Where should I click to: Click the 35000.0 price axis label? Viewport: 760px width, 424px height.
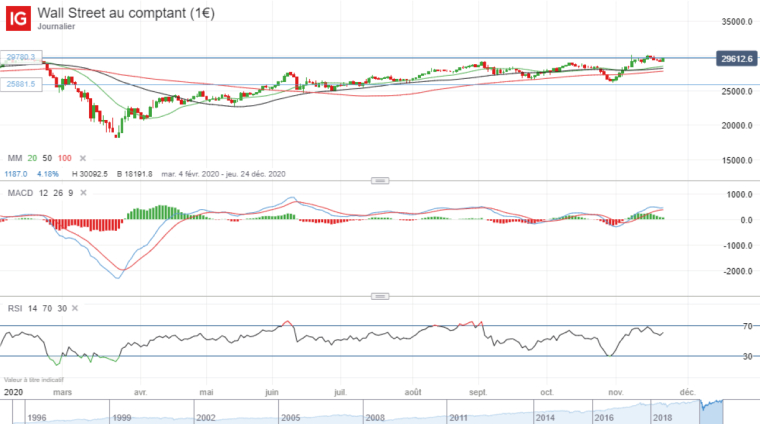(x=737, y=22)
